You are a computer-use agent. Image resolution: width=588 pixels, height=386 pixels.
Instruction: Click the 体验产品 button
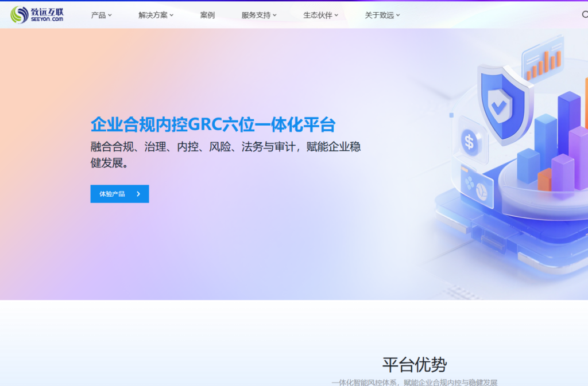click(x=119, y=193)
